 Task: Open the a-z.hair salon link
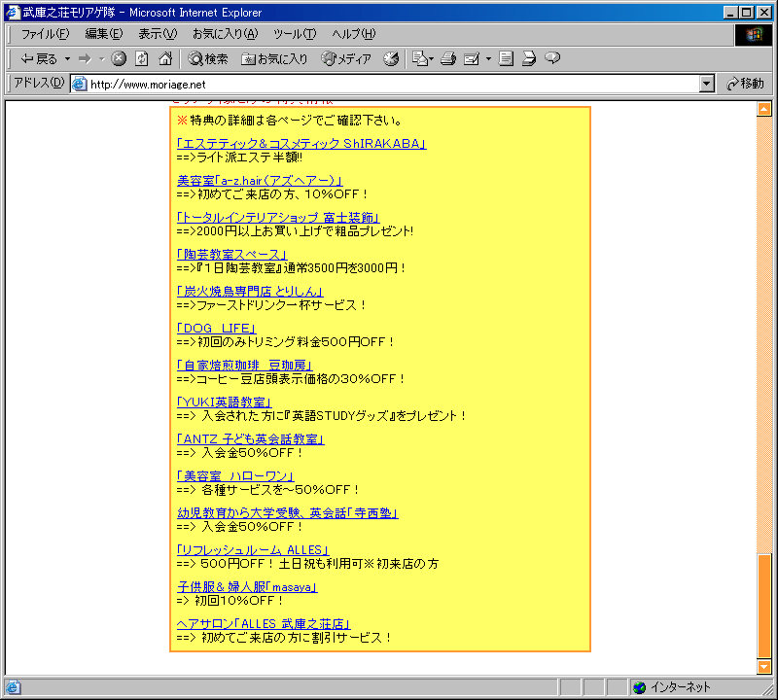coord(260,181)
